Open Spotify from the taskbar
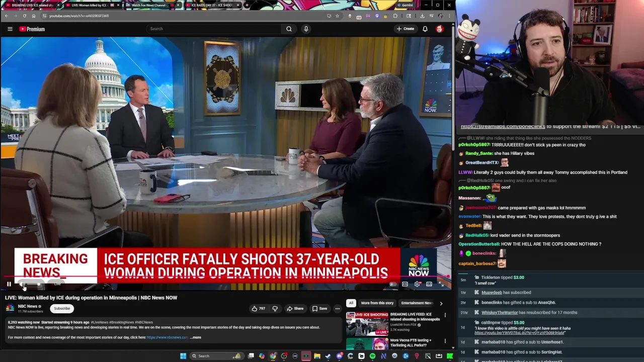 [x=372, y=356]
